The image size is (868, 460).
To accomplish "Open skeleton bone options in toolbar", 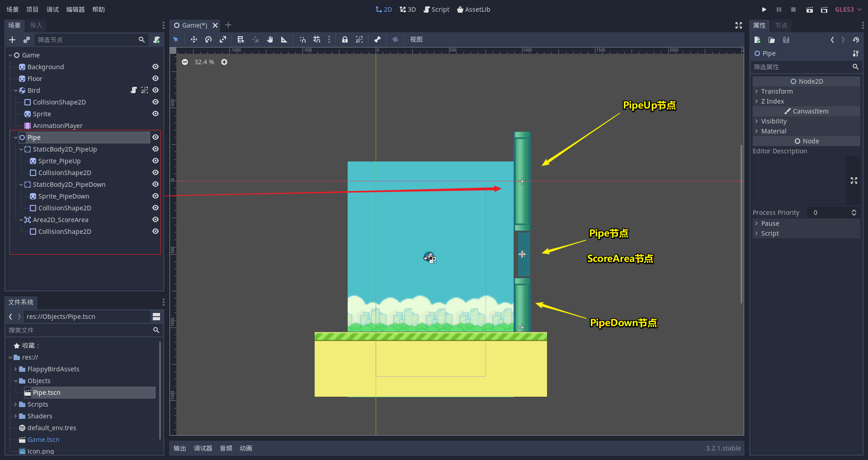I will (377, 40).
